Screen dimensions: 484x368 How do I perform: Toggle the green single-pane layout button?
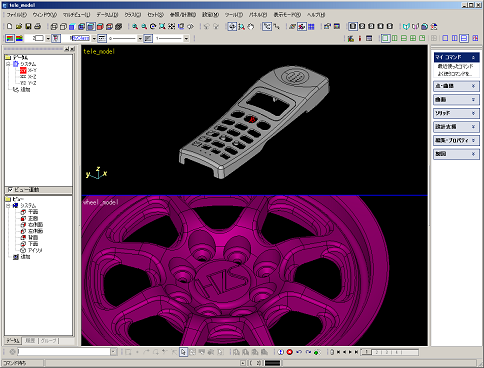pos(386,39)
